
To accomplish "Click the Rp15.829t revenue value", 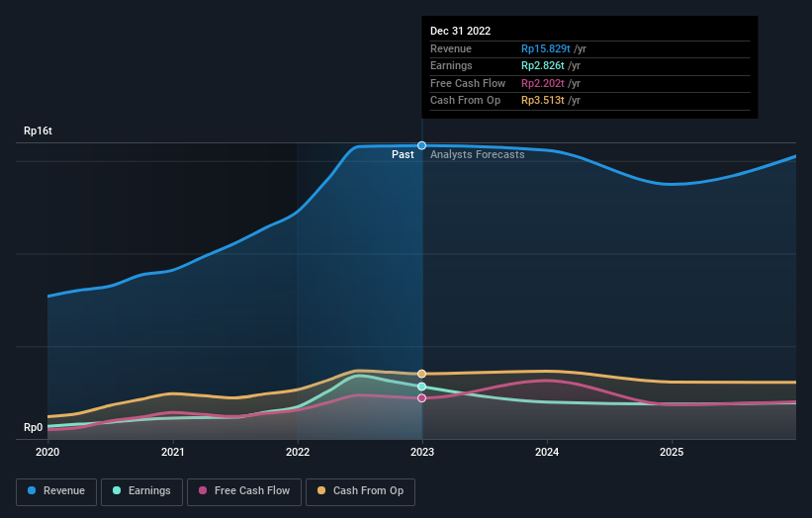I will [x=546, y=48].
